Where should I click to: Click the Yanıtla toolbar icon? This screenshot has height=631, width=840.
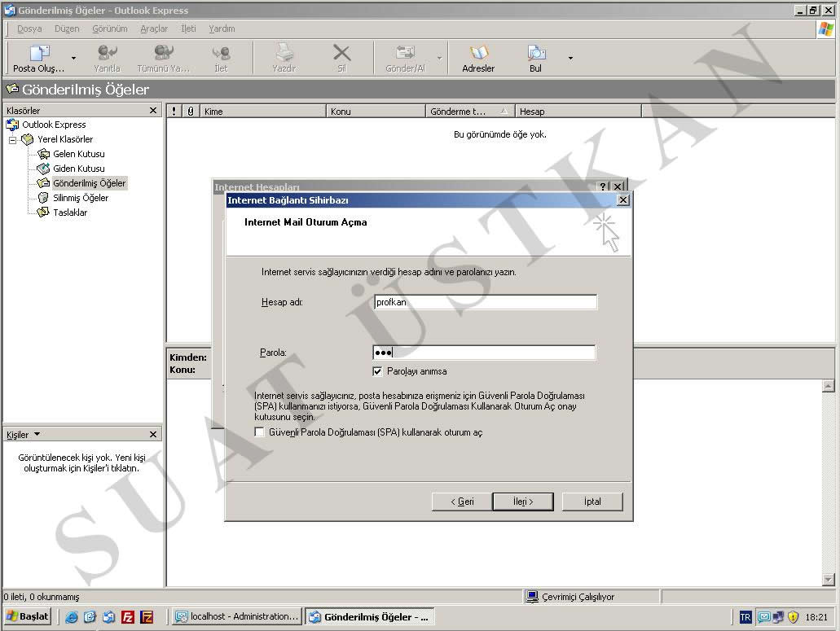click(x=108, y=58)
